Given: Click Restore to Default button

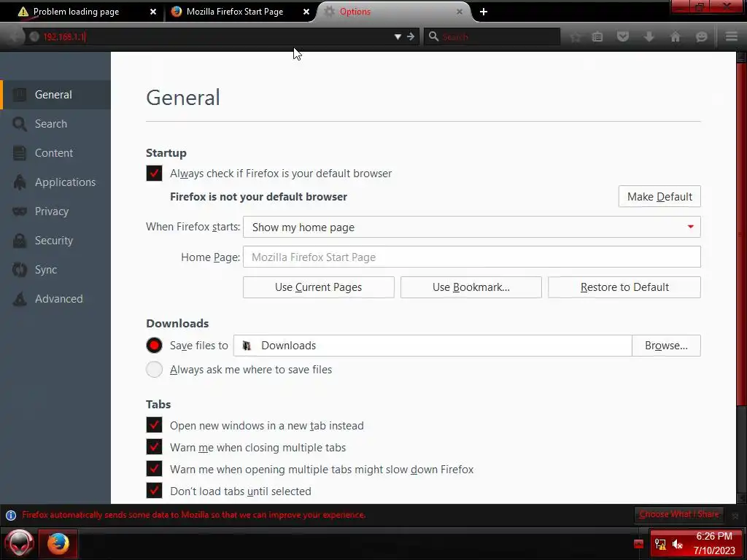Looking at the screenshot, I should pos(624,287).
